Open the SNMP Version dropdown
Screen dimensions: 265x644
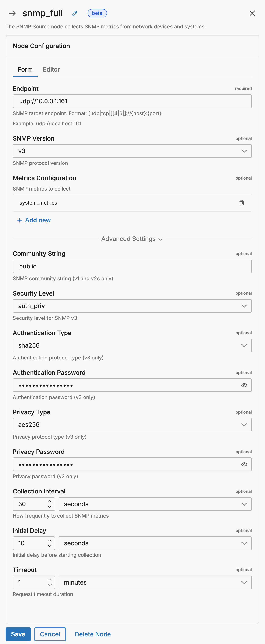point(132,151)
